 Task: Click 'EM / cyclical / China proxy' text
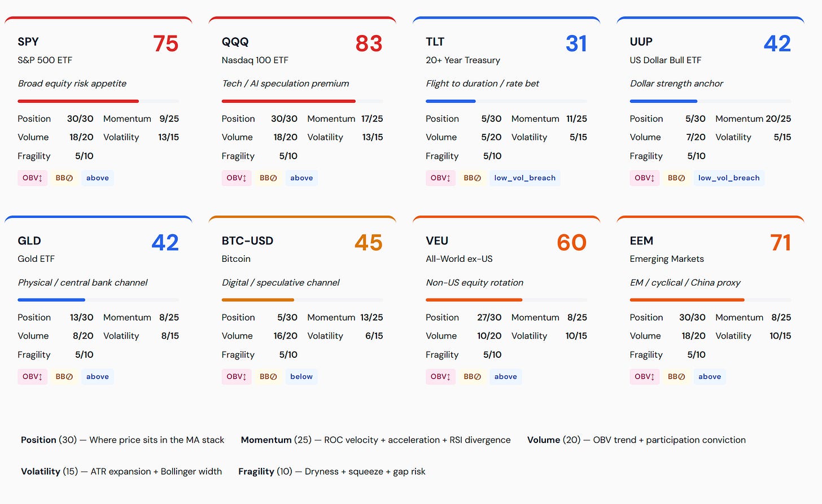point(685,282)
